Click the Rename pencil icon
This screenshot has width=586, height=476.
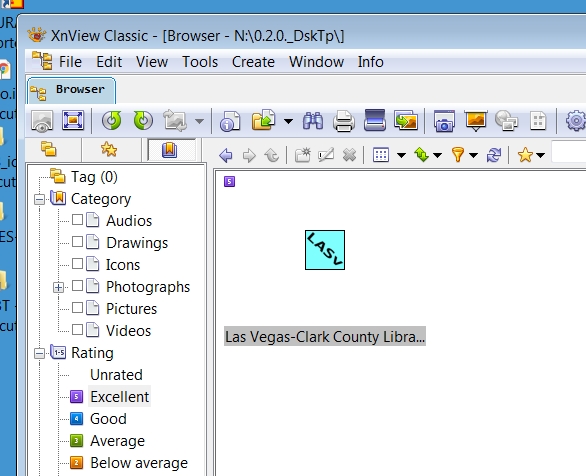[x=326, y=155]
